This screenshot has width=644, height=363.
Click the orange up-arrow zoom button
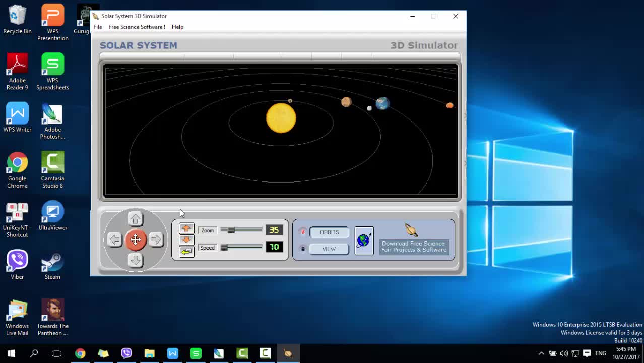(186, 228)
